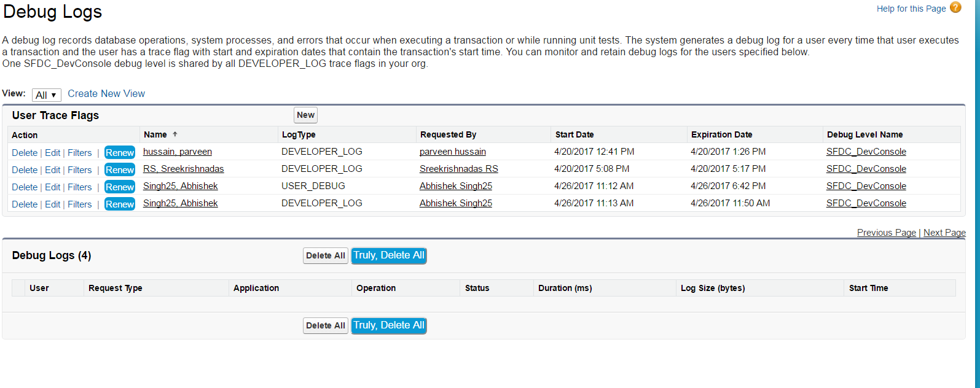Viewport: 980px width, 388px height.
Task: Open Sreekrishnadas RS requested by link
Action: click(x=459, y=169)
